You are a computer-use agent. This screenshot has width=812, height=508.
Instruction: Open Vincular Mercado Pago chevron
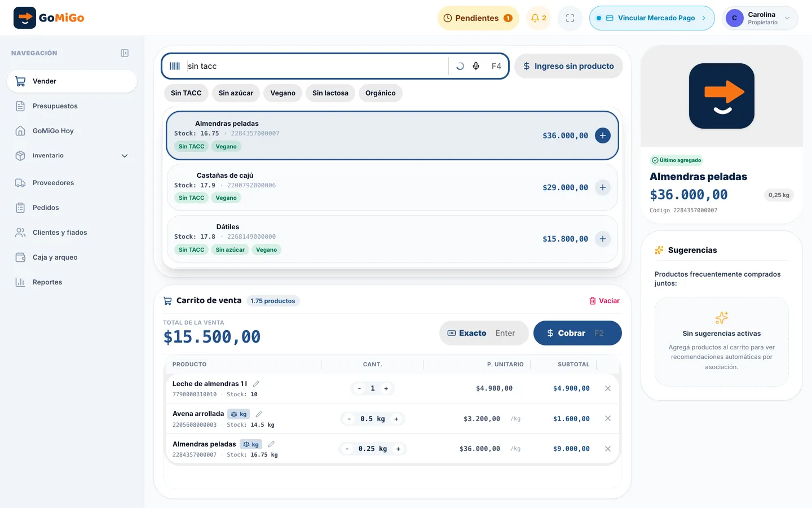(x=704, y=18)
